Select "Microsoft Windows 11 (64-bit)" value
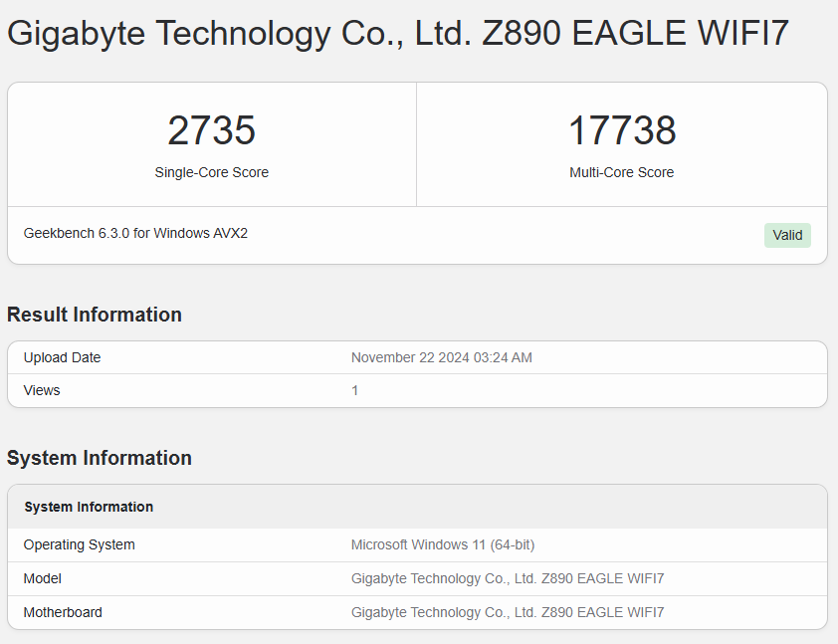 click(443, 545)
